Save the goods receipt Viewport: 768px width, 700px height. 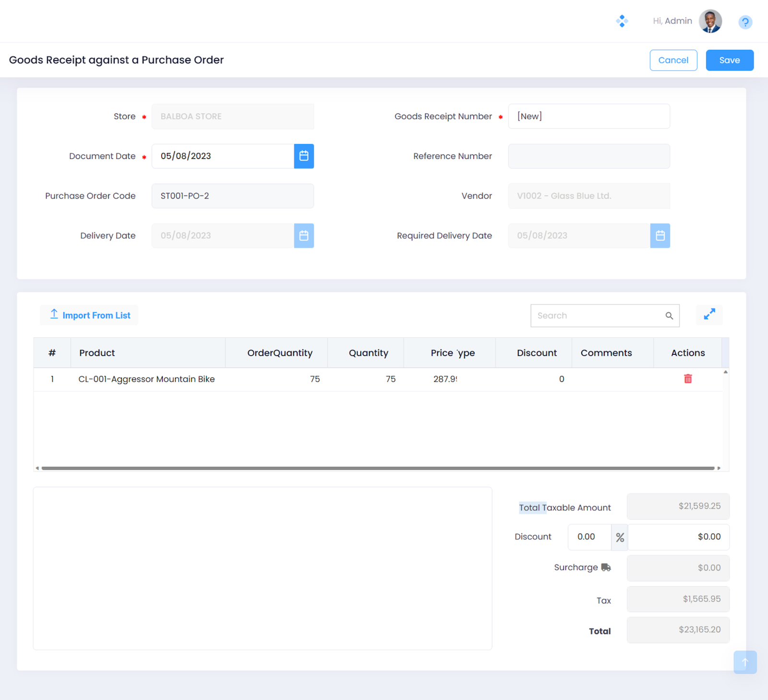point(729,60)
